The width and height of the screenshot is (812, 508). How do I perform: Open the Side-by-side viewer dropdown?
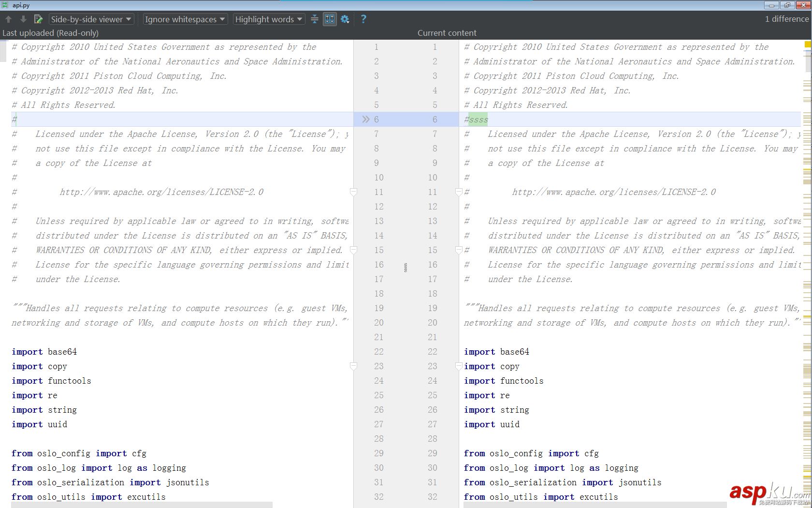91,19
